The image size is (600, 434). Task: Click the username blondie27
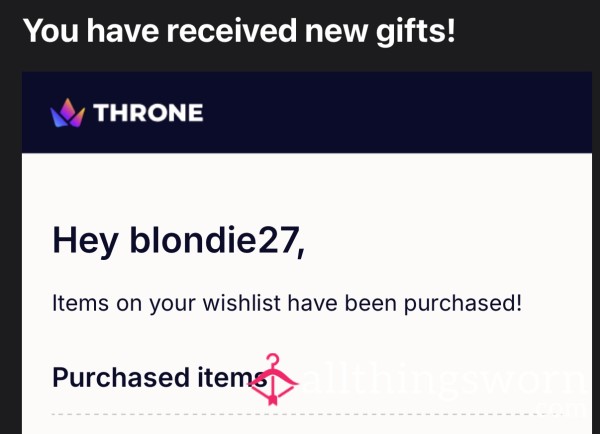click(214, 240)
